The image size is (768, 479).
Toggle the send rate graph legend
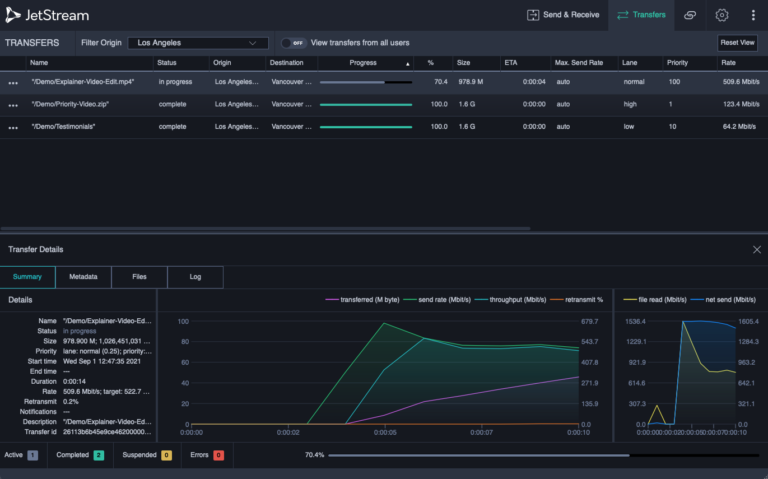pyautogui.click(x=440, y=299)
